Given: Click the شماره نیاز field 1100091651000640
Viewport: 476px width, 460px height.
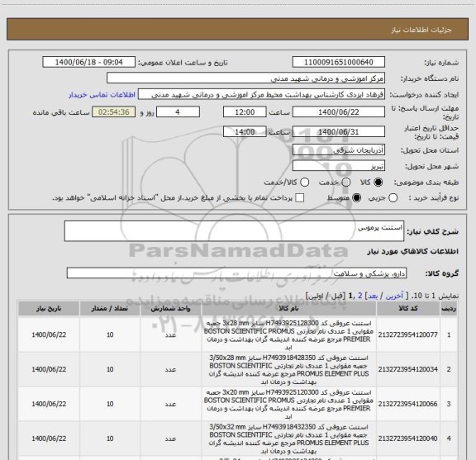Looking at the screenshot, I should click(x=339, y=62).
